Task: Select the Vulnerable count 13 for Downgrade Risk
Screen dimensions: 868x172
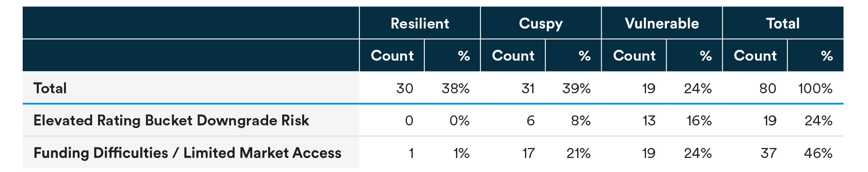Action: (x=649, y=120)
